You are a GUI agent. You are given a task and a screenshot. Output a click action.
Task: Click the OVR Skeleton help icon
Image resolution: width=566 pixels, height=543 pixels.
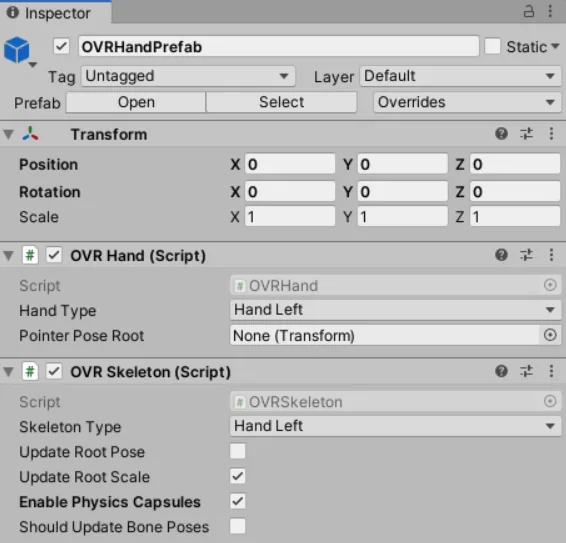coord(501,371)
